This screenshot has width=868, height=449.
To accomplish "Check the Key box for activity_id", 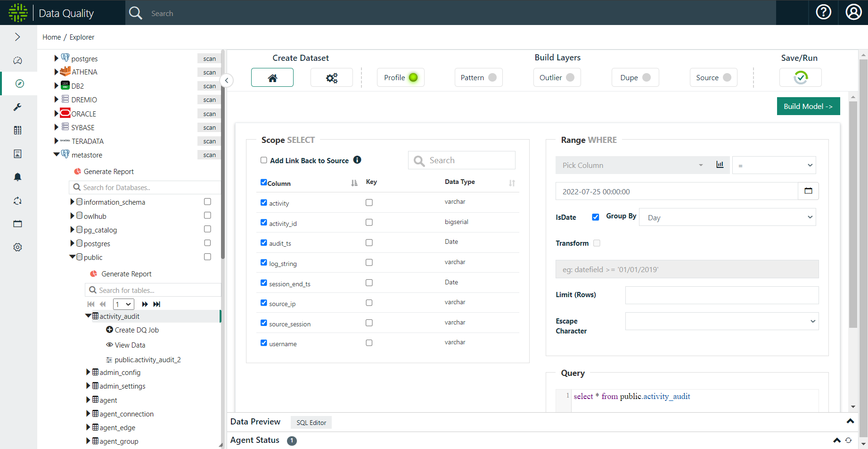I will coord(369,222).
